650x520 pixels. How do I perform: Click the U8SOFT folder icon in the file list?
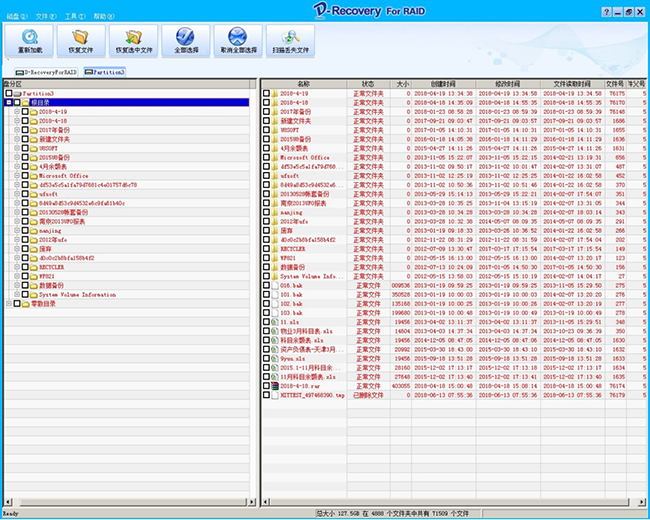274,130
